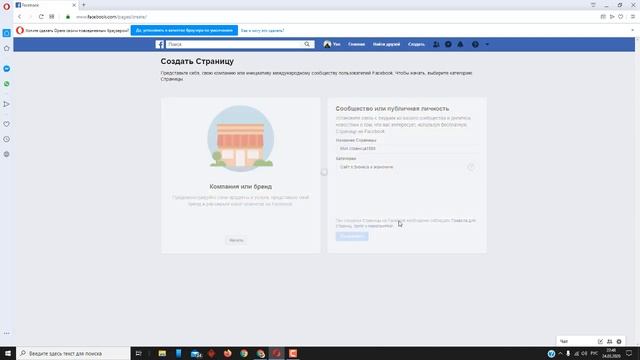Click the Get Started button under Business or Brand

(x=236, y=240)
